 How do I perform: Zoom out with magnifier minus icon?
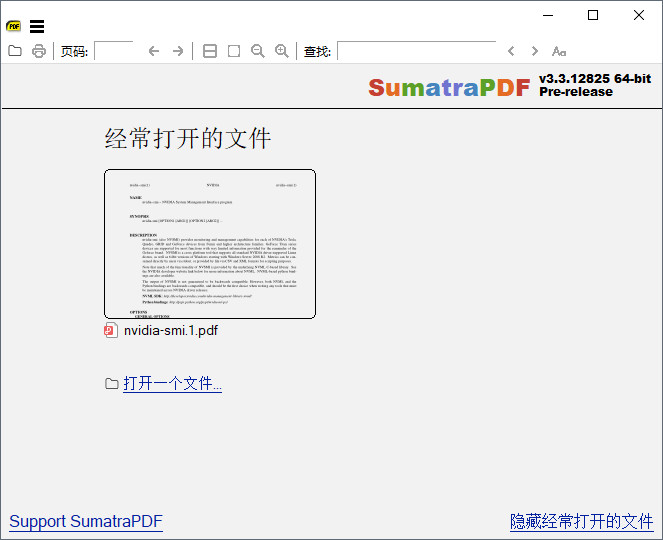(x=258, y=51)
